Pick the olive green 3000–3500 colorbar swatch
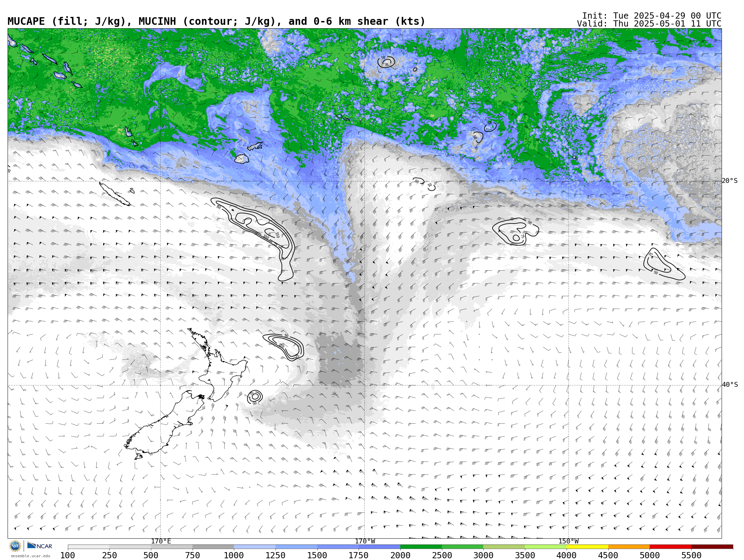 [x=504, y=547]
